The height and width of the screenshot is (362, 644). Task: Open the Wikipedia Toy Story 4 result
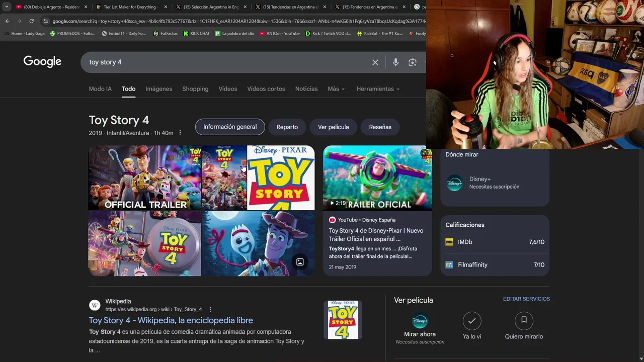(x=171, y=320)
